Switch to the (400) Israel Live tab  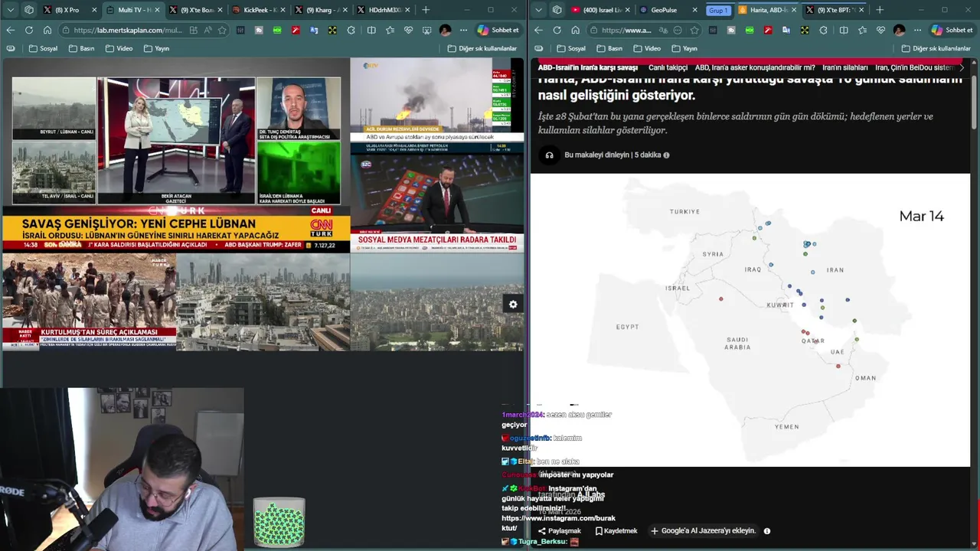[x=600, y=10]
